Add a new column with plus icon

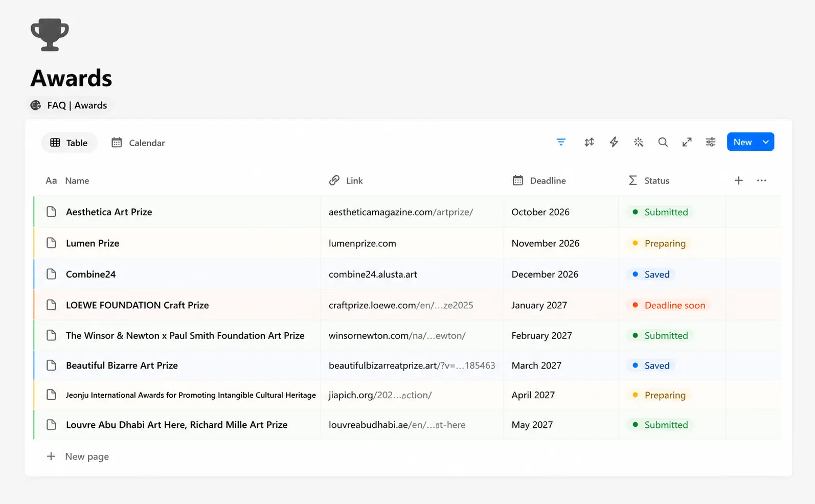pos(738,180)
